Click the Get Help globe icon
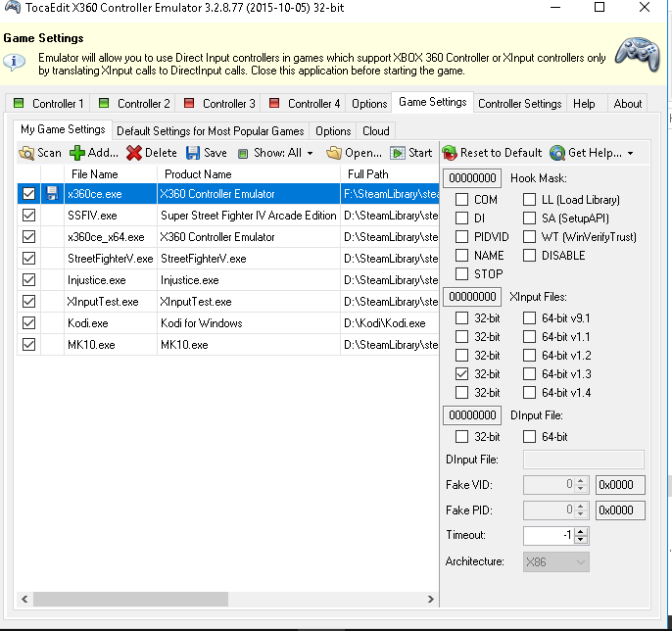Screen dimensions: 672x631 tap(557, 153)
